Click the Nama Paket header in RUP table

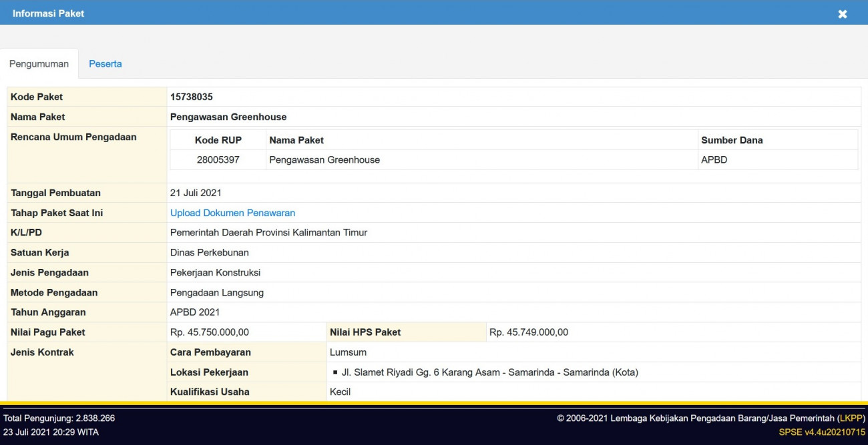(x=296, y=140)
